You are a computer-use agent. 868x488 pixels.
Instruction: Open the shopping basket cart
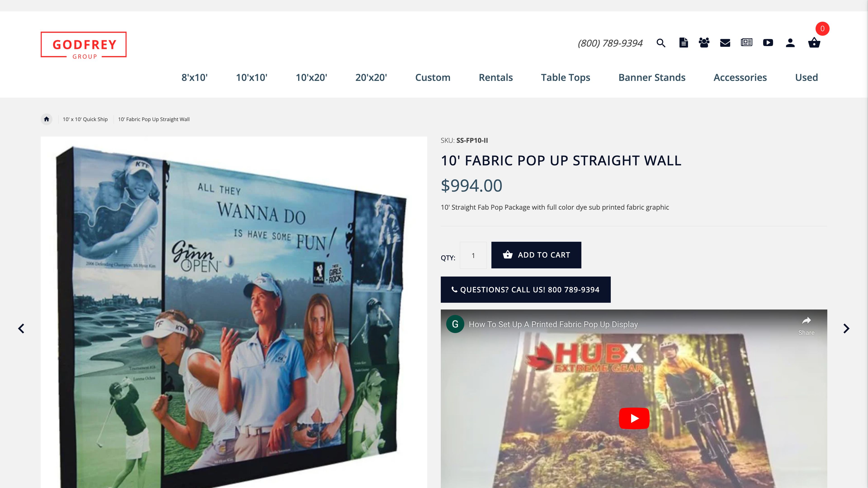(x=814, y=43)
